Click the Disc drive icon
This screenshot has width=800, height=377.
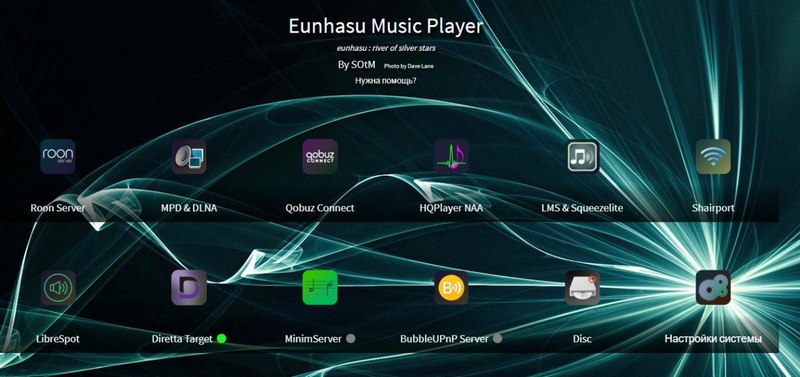582,288
